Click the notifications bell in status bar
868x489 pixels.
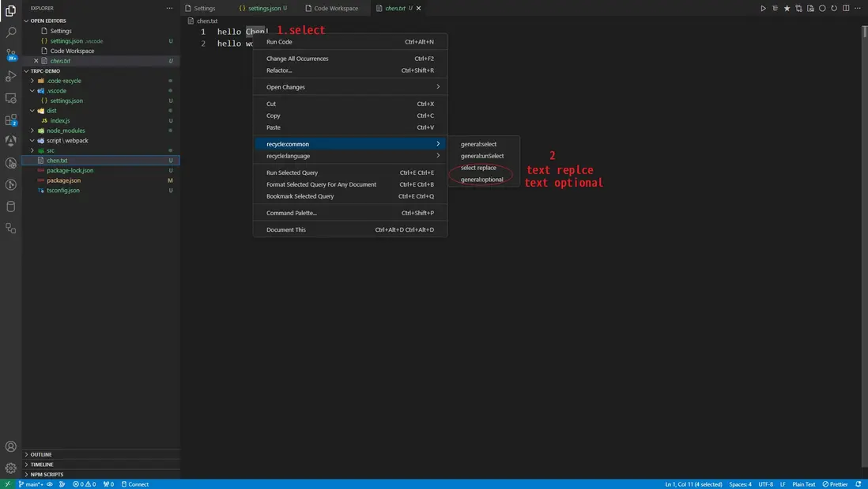click(x=858, y=484)
